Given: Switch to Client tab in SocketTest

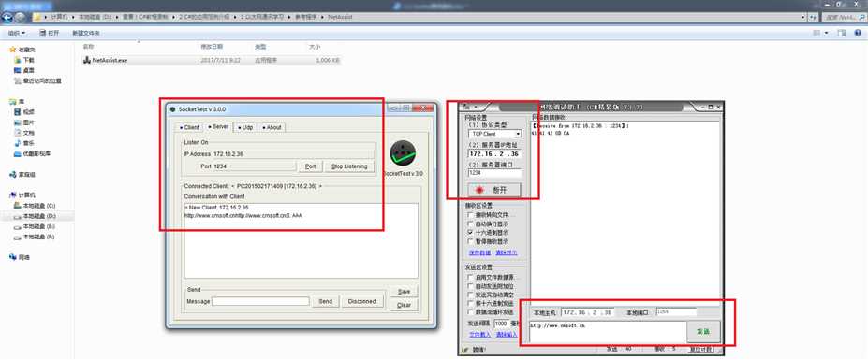Looking at the screenshot, I should coord(189,128).
